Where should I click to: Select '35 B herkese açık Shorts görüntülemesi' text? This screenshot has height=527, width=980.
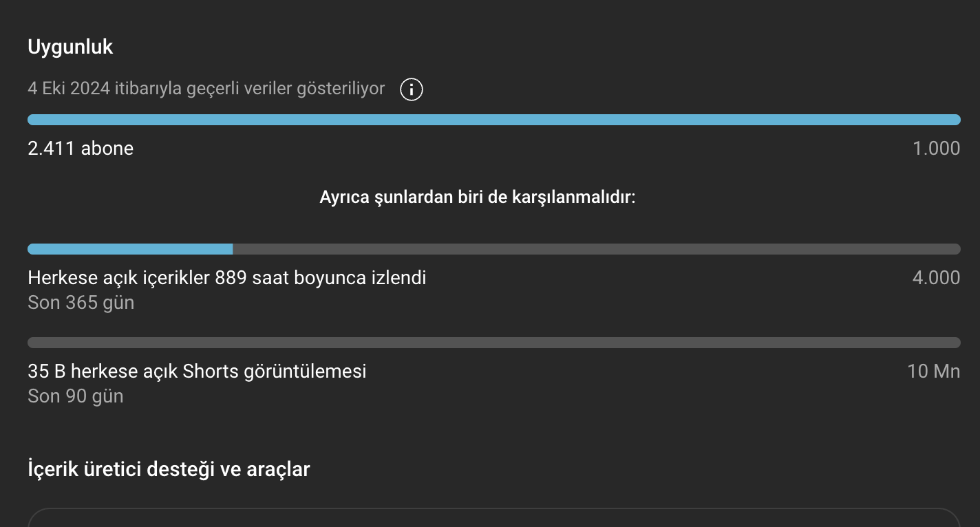click(x=197, y=372)
